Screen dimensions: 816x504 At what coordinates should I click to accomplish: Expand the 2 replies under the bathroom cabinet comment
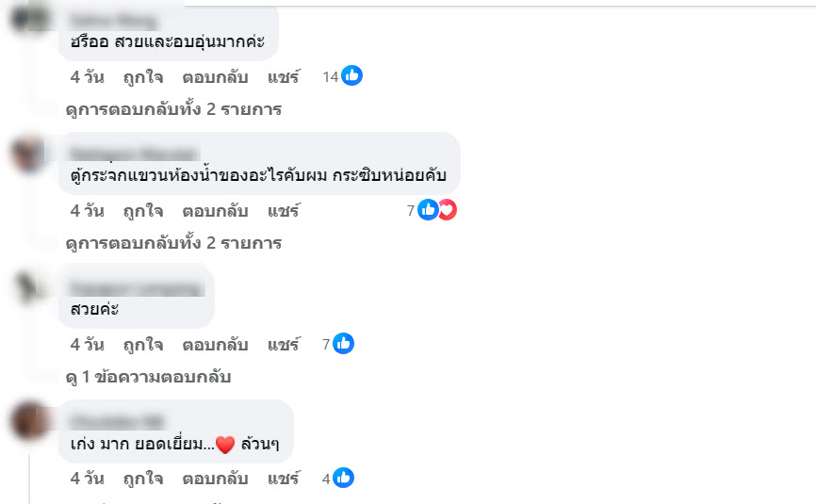click(x=174, y=243)
